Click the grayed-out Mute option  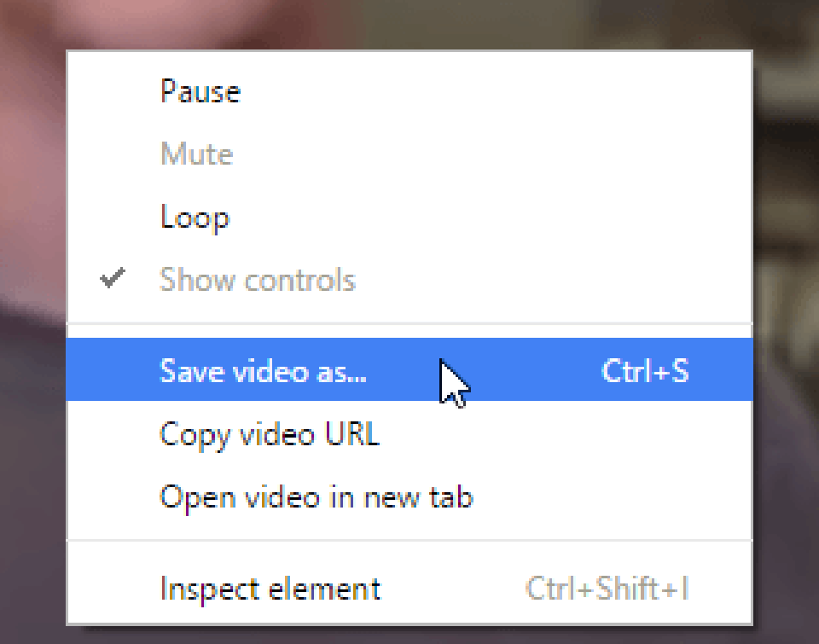point(196,154)
